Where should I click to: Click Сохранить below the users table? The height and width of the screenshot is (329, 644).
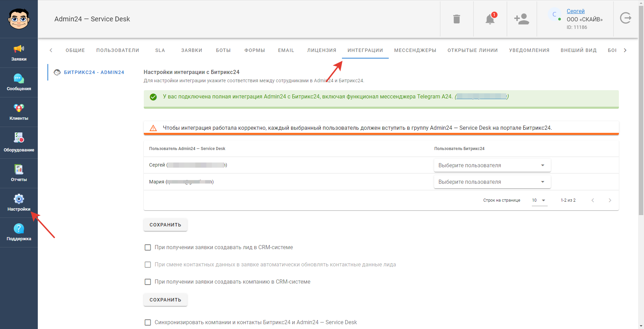[165, 225]
